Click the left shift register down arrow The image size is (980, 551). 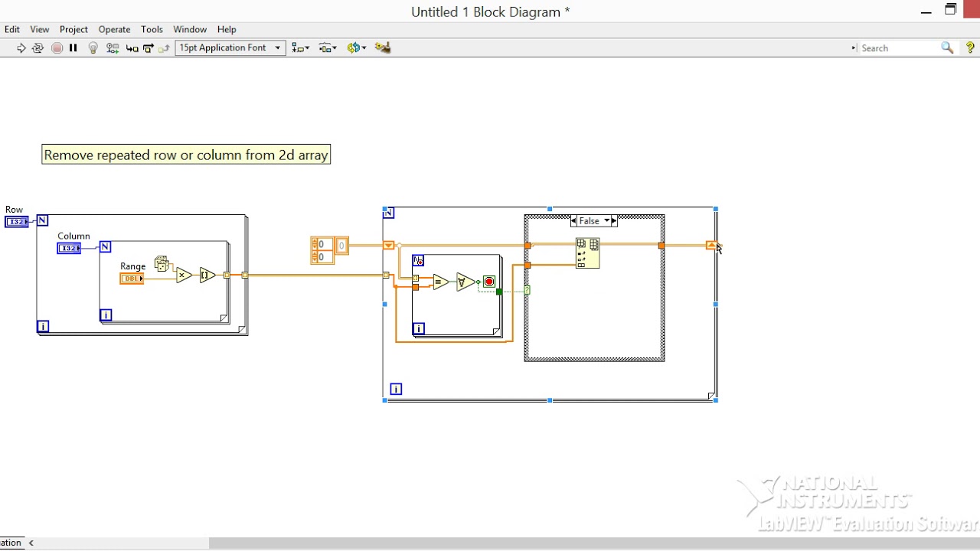pyautogui.click(x=389, y=246)
